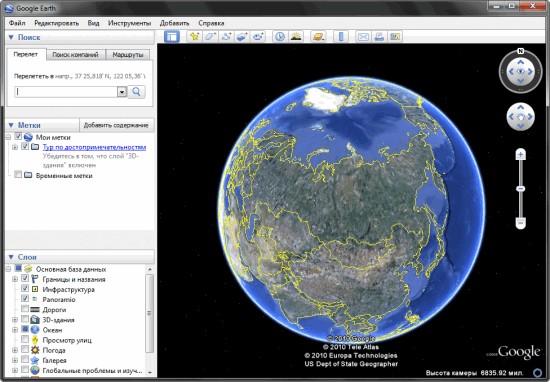Toggle the Границы и названия layer checkbox

click(25, 279)
